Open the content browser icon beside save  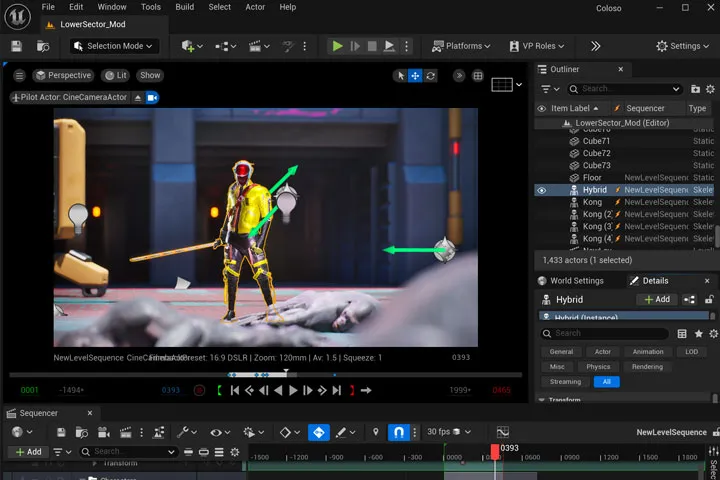(x=43, y=46)
